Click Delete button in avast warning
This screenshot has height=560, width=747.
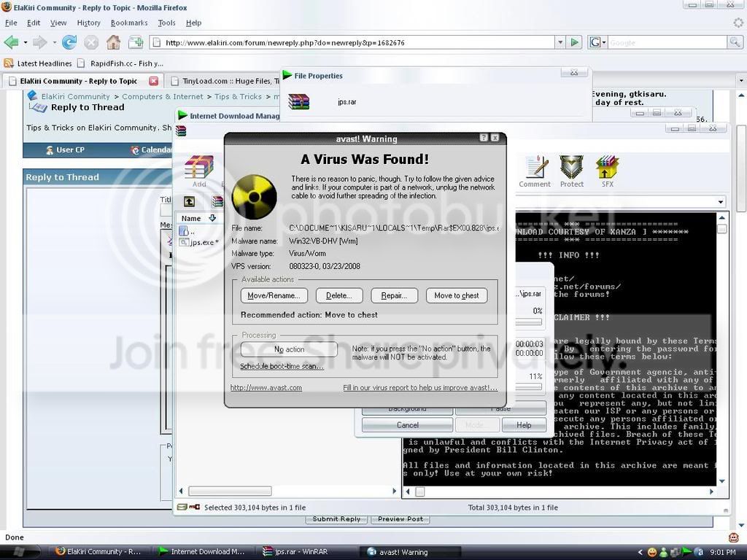pyautogui.click(x=339, y=296)
